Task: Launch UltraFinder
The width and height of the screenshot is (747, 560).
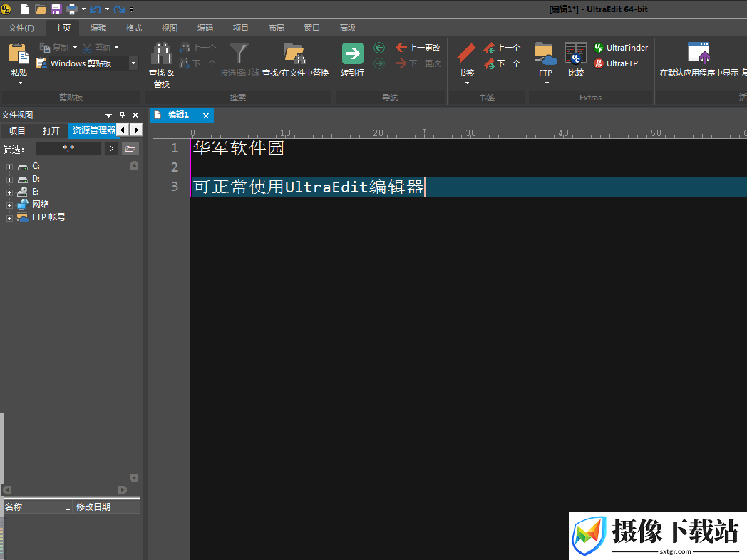Action: tap(622, 48)
